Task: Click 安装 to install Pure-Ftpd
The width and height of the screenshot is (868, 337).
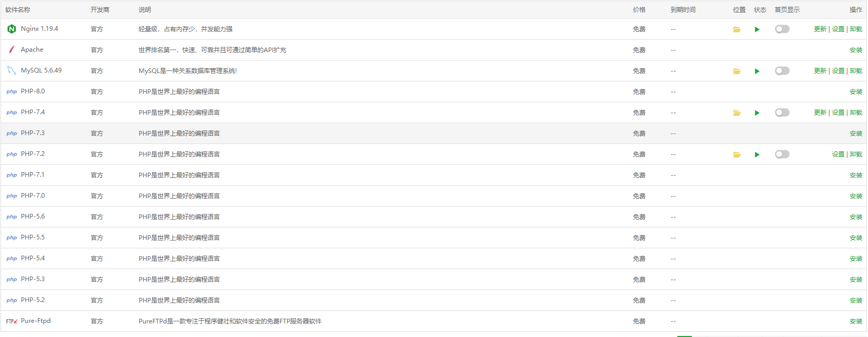Action: coord(856,321)
